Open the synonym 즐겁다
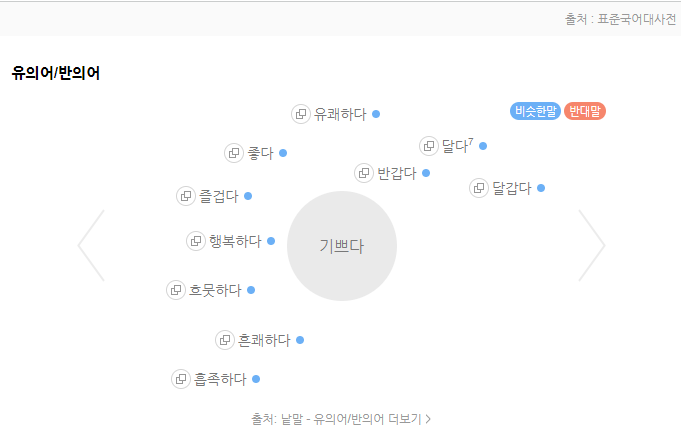Viewport: 681px width, 445px height. (x=218, y=196)
